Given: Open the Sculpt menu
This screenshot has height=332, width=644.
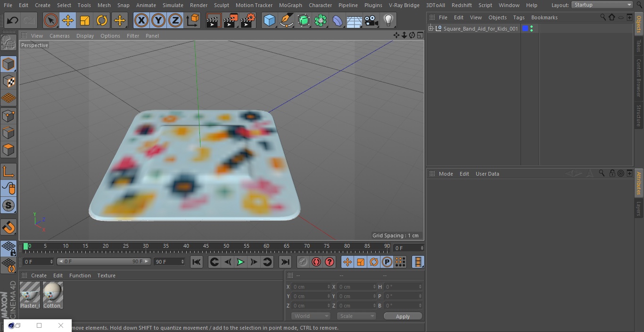Looking at the screenshot, I should click(x=221, y=5).
